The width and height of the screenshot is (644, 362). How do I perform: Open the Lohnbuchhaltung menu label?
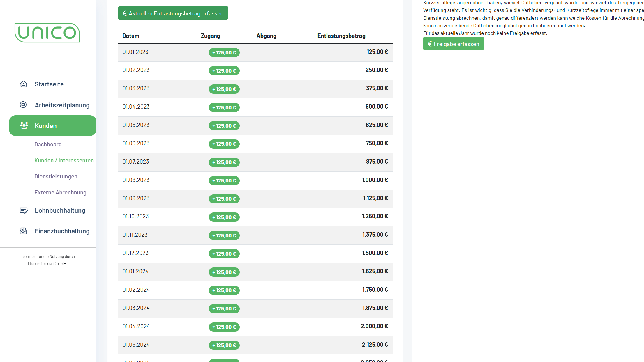pos(60,210)
